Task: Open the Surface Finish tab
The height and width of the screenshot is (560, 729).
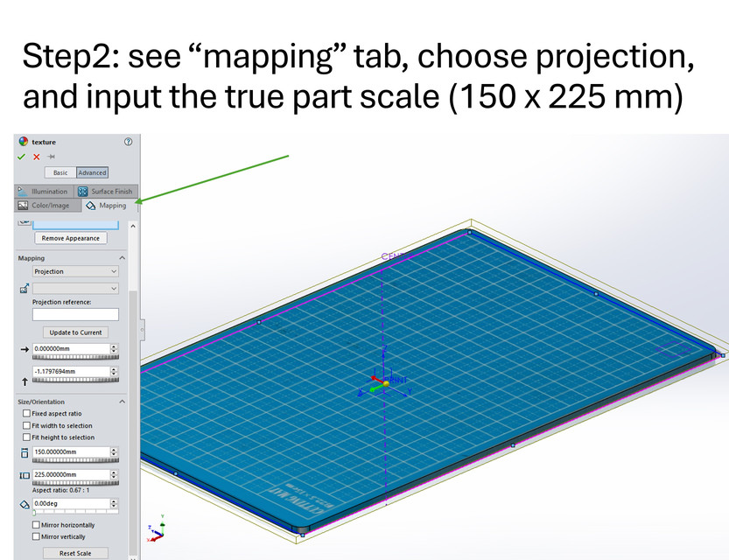Action: (x=83, y=191)
